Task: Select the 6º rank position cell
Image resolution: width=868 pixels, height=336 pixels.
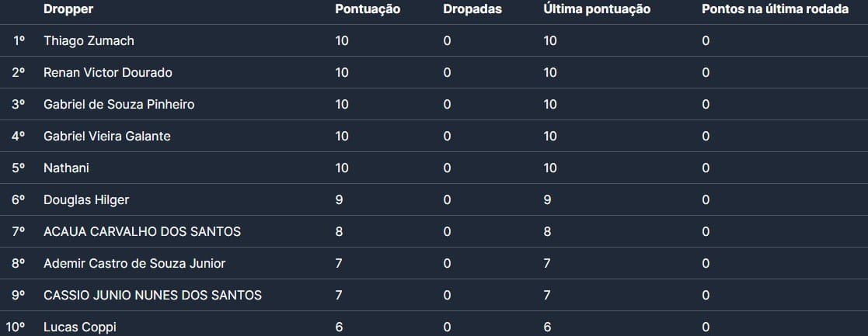Action: (x=19, y=199)
